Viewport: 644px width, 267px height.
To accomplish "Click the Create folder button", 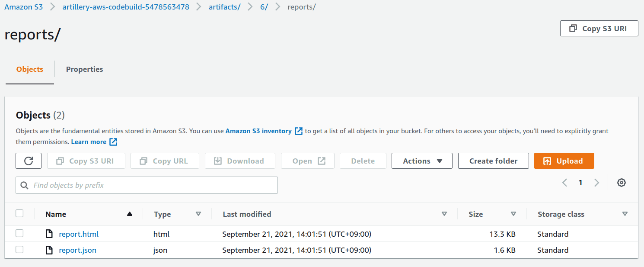I will pyautogui.click(x=493, y=161).
